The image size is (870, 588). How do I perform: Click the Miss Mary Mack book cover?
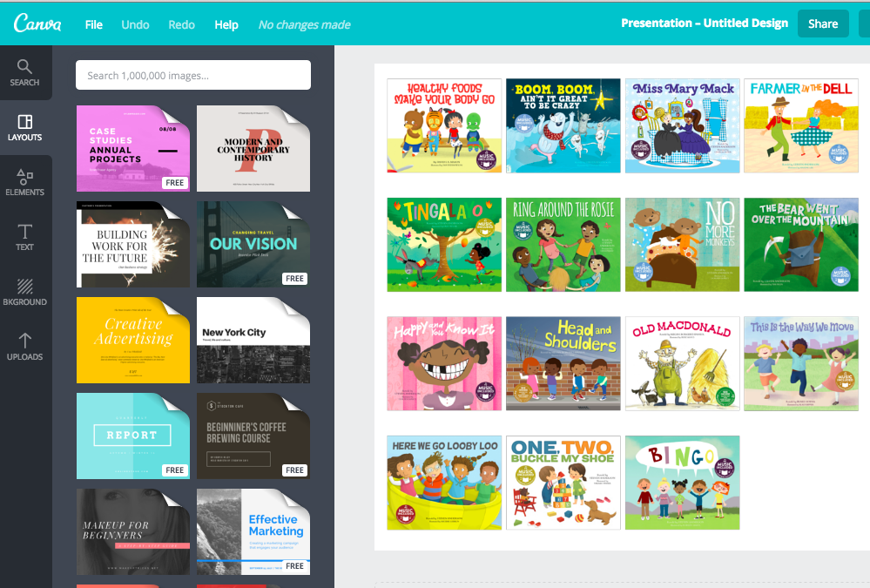(683, 125)
